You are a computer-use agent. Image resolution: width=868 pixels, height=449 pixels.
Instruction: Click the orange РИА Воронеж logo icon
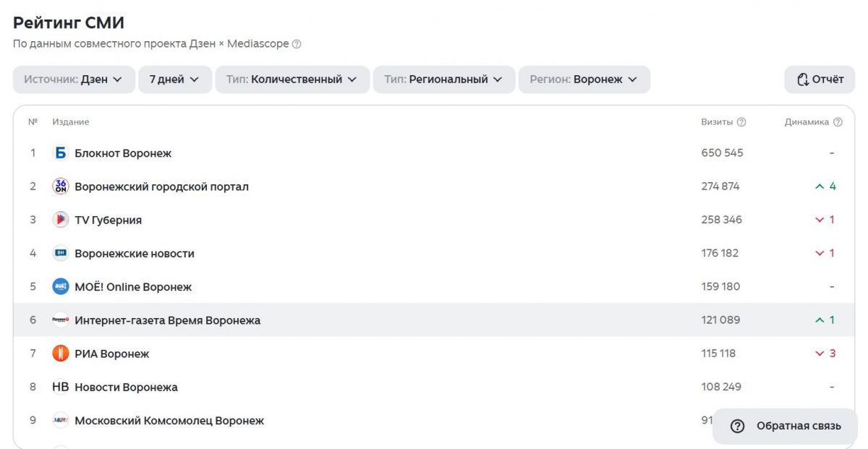coord(61,354)
